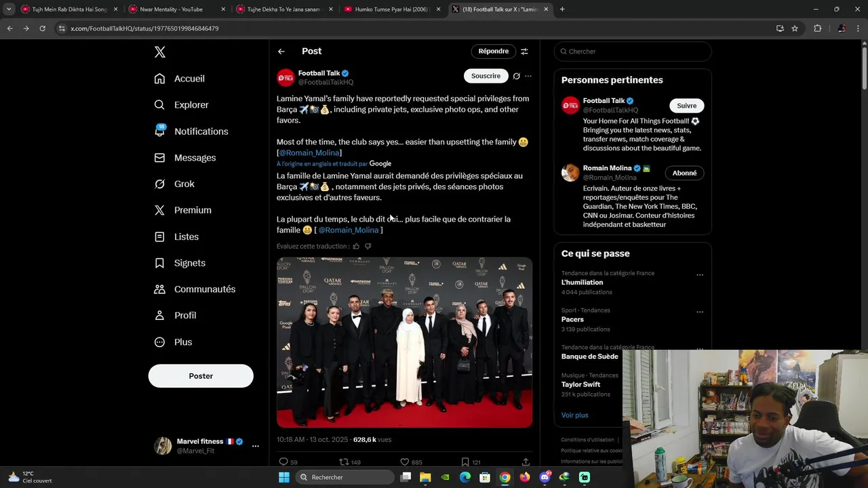The image size is (868, 488).
Task: Open Profil in the sidebar
Action: (175, 316)
